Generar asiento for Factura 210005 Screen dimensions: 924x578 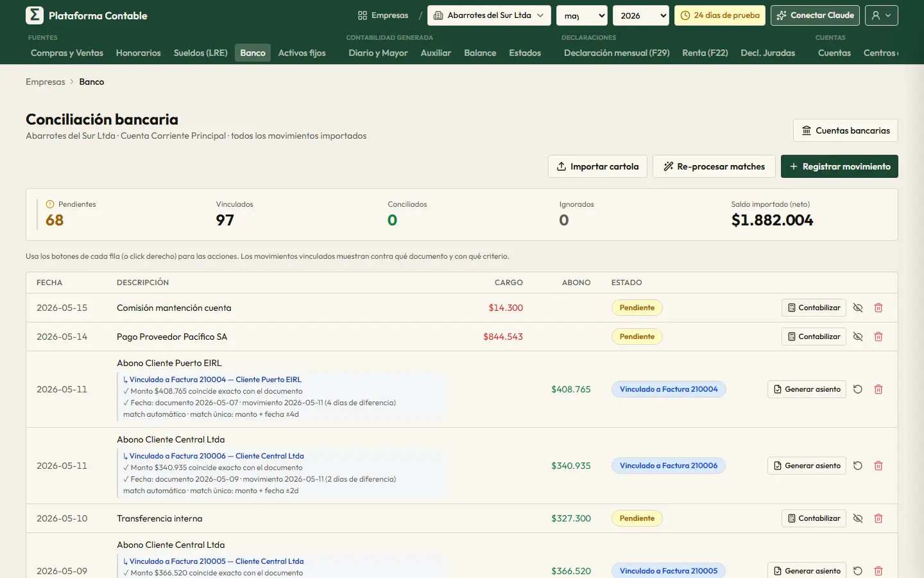(807, 571)
